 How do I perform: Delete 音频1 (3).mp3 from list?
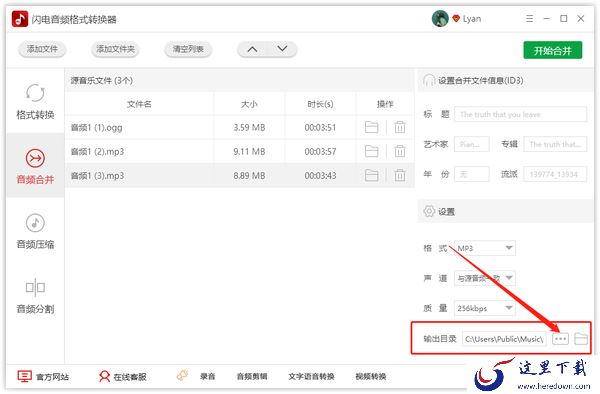pos(400,175)
